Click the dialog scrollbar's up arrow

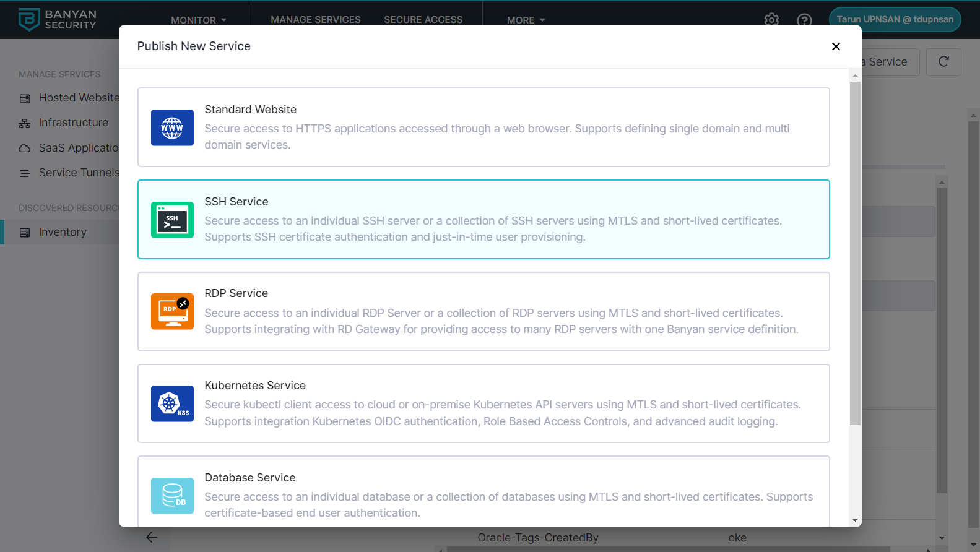click(855, 75)
